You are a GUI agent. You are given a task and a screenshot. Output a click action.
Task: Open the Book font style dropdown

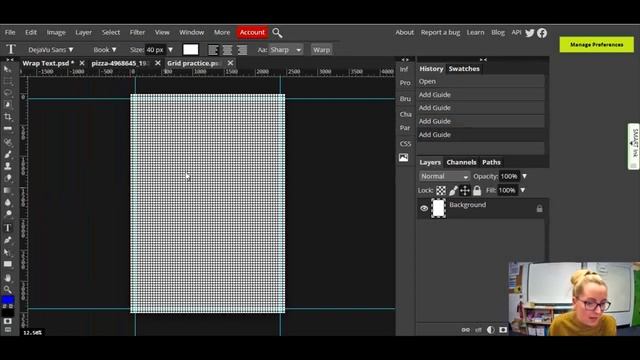coord(105,50)
